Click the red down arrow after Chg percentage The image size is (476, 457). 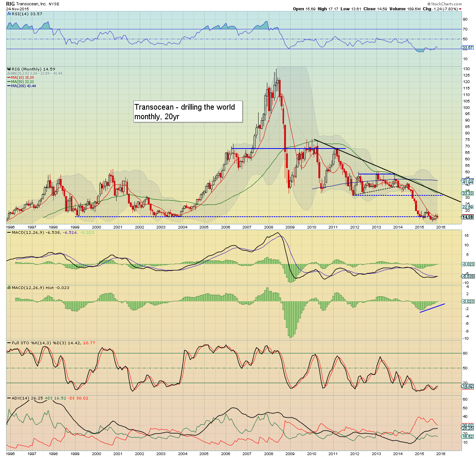(x=460, y=9)
